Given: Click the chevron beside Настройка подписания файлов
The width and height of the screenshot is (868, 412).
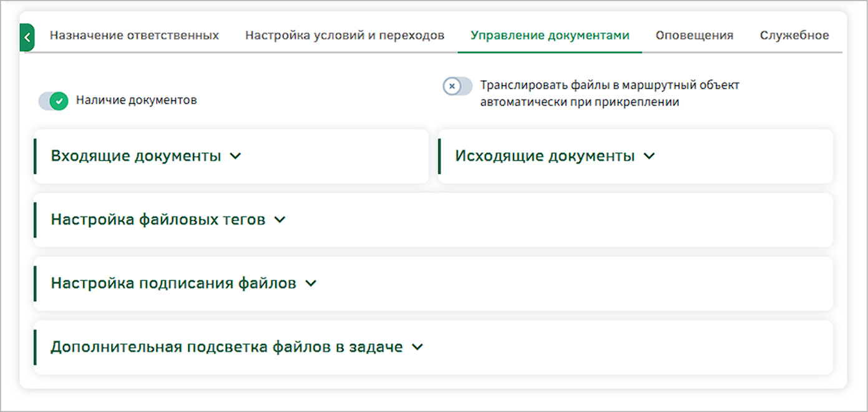Looking at the screenshot, I should [x=311, y=283].
